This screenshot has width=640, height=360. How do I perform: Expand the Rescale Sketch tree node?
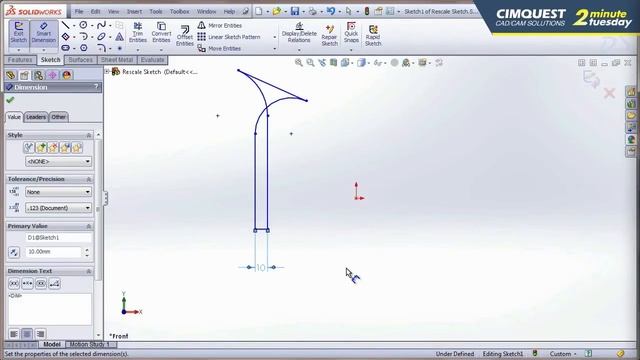pyautogui.click(x=107, y=71)
